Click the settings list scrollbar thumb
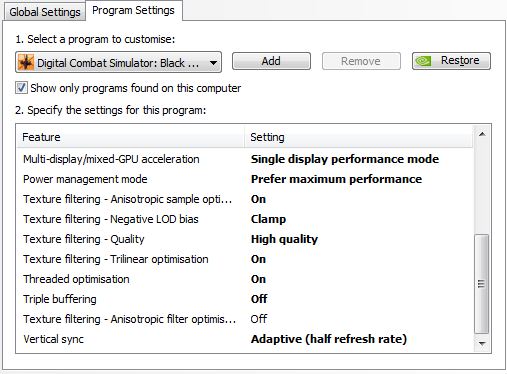 [x=482, y=284]
